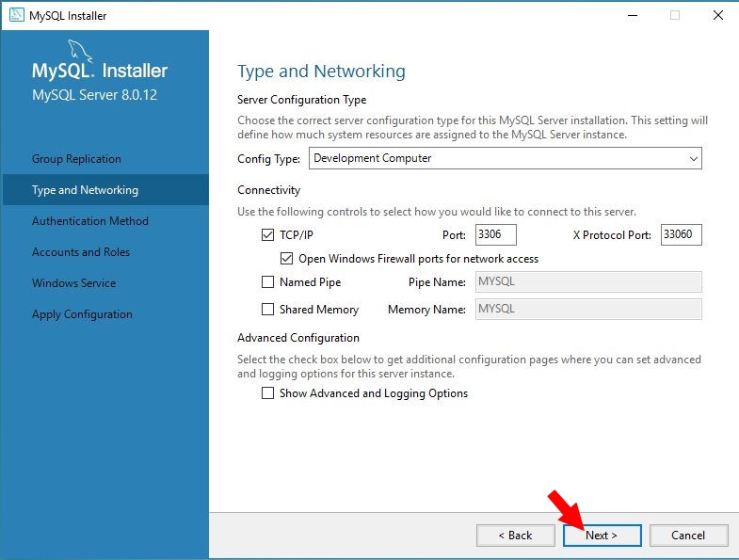Screen dimensions: 739x560
Task: Click the Next > button
Action: click(x=602, y=536)
